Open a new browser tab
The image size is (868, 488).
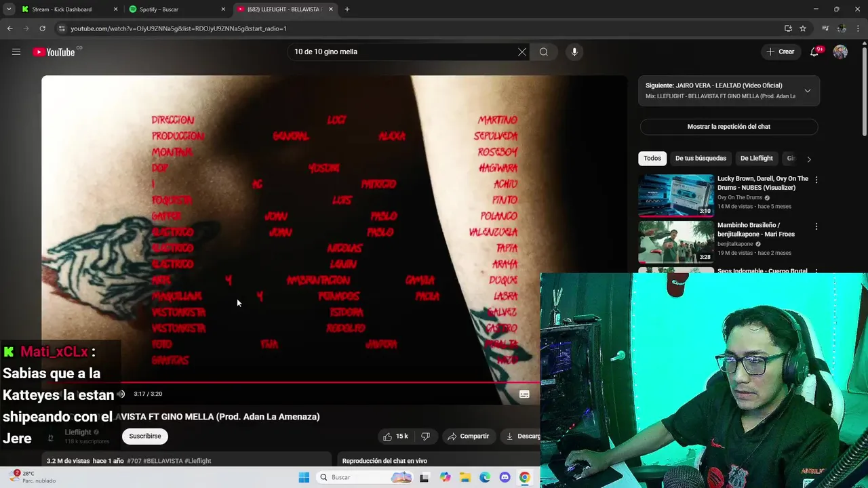(347, 9)
